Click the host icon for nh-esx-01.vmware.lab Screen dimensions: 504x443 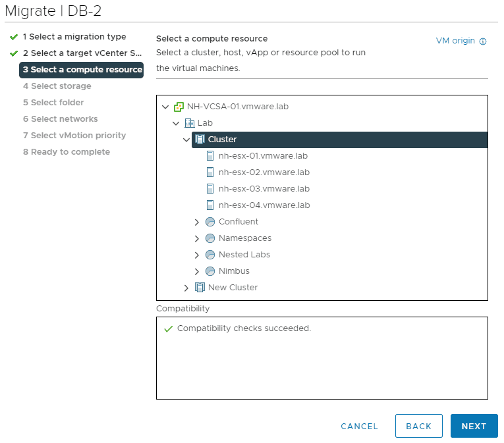[x=210, y=156]
